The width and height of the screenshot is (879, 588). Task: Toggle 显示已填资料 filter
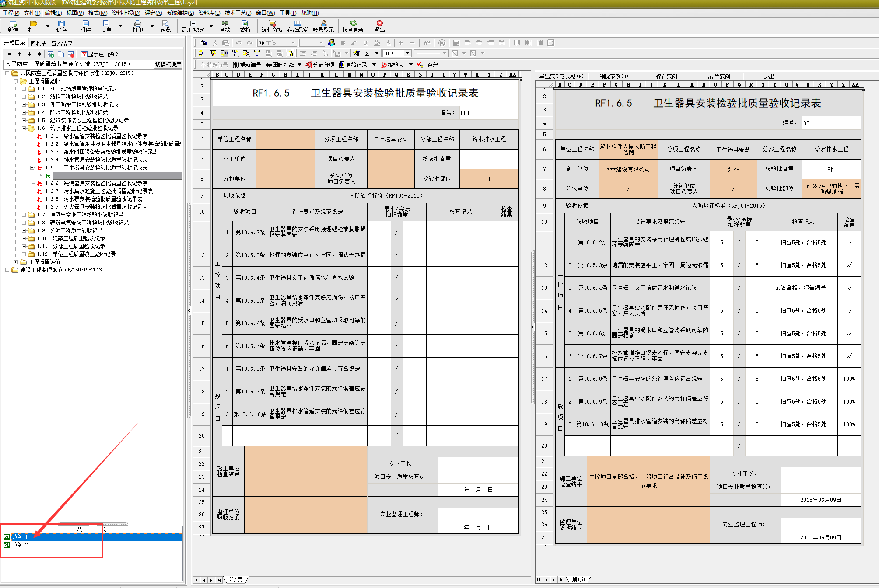(100, 54)
